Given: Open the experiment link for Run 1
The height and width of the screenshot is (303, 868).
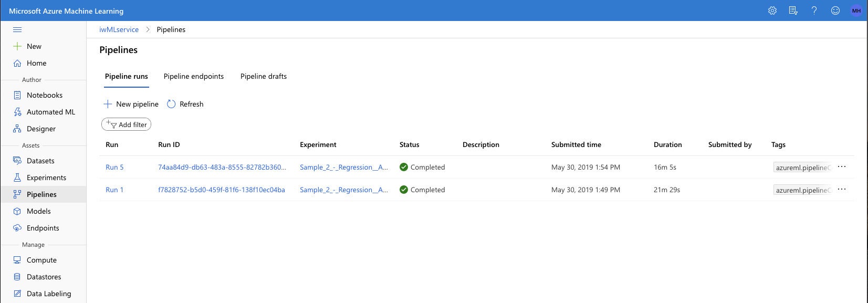Looking at the screenshot, I should 344,190.
